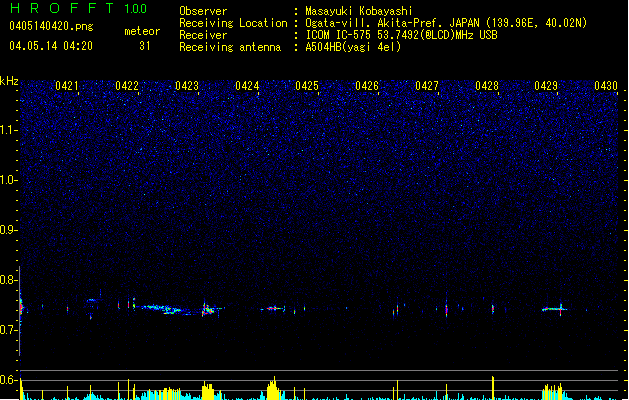Select the filename 0405140420.png

(x=51, y=26)
